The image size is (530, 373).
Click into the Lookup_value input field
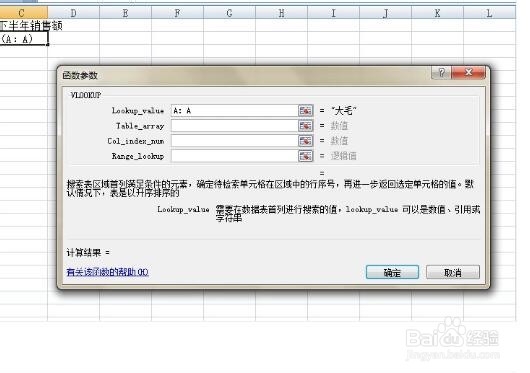pyautogui.click(x=234, y=110)
